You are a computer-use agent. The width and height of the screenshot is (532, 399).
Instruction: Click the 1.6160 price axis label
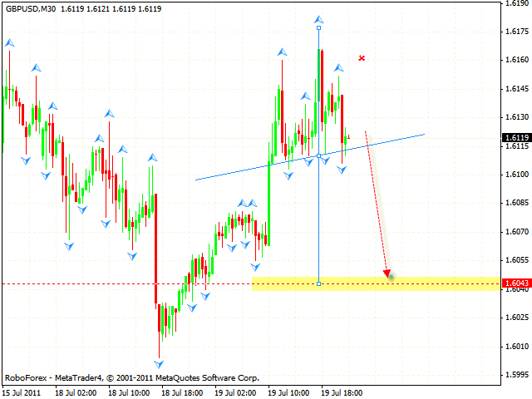pos(517,60)
